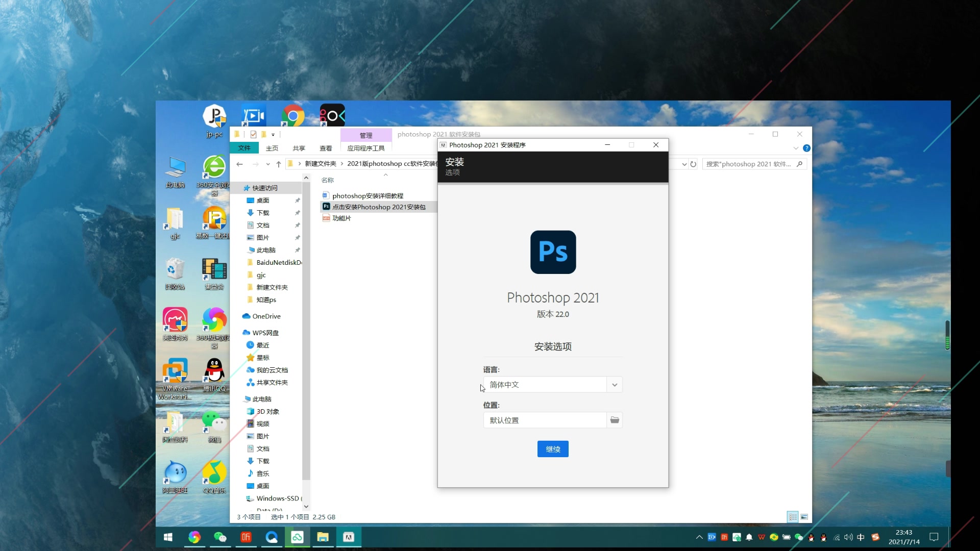
Task: Open the folder browser for install location
Action: click(x=614, y=420)
